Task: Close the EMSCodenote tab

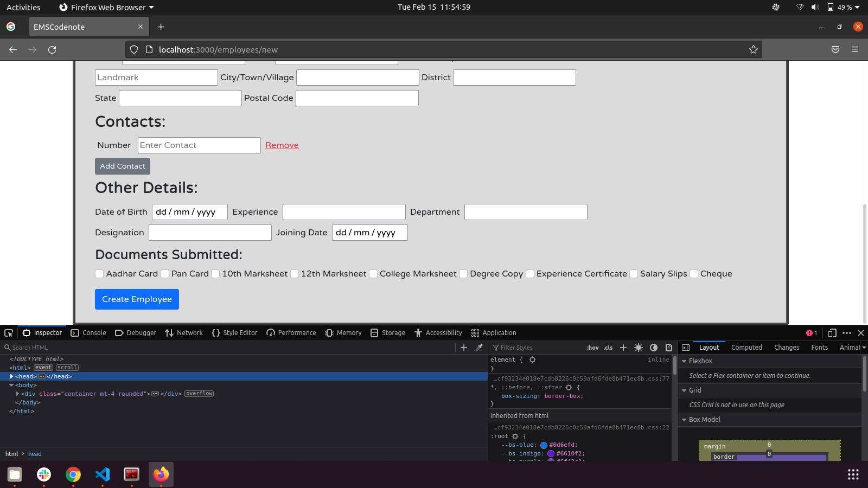Action: pos(141,27)
